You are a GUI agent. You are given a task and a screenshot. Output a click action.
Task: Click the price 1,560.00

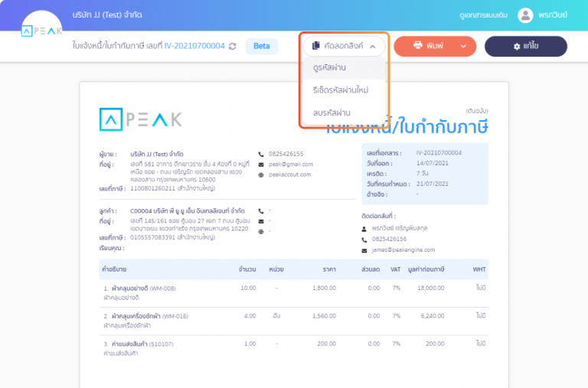pos(324,316)
